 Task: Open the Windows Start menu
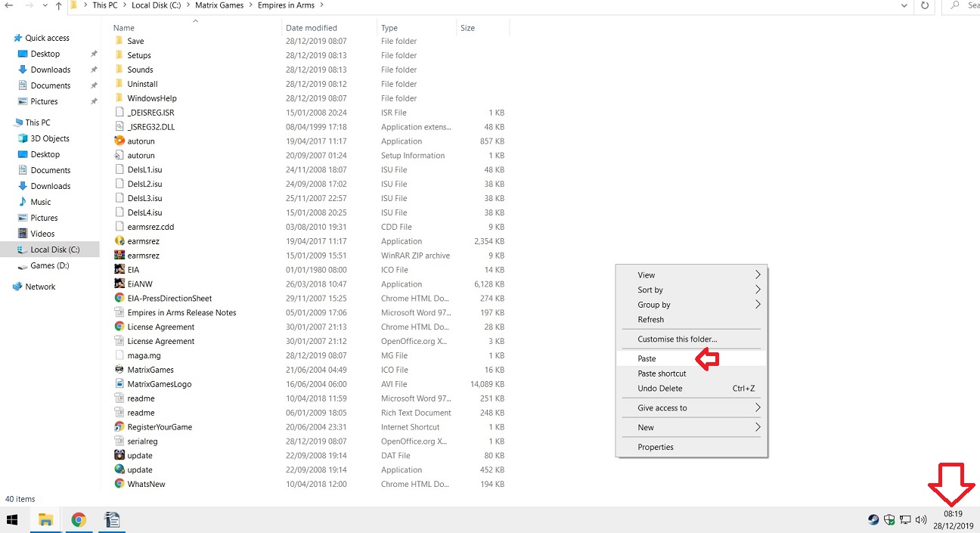(12, 519)
